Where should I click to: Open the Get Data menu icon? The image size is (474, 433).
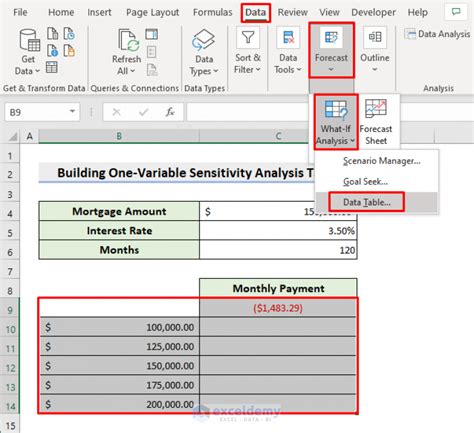pyautogui.click(x=29, y=41)
